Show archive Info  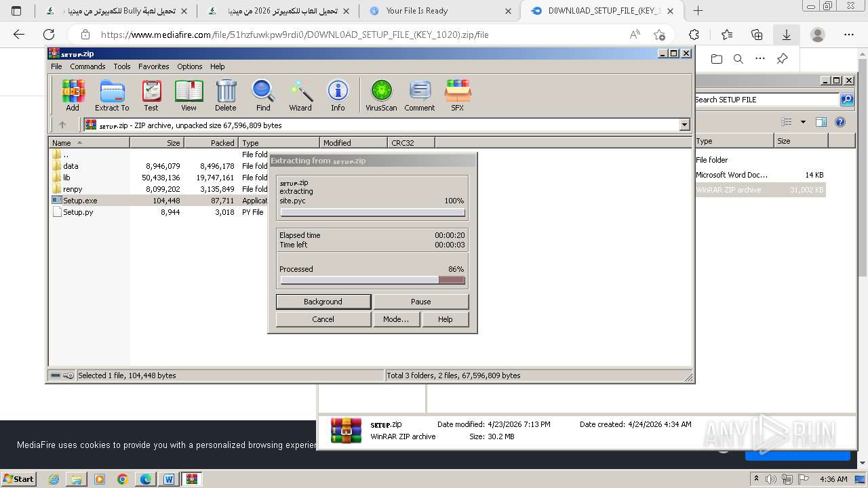coord(338,95)
